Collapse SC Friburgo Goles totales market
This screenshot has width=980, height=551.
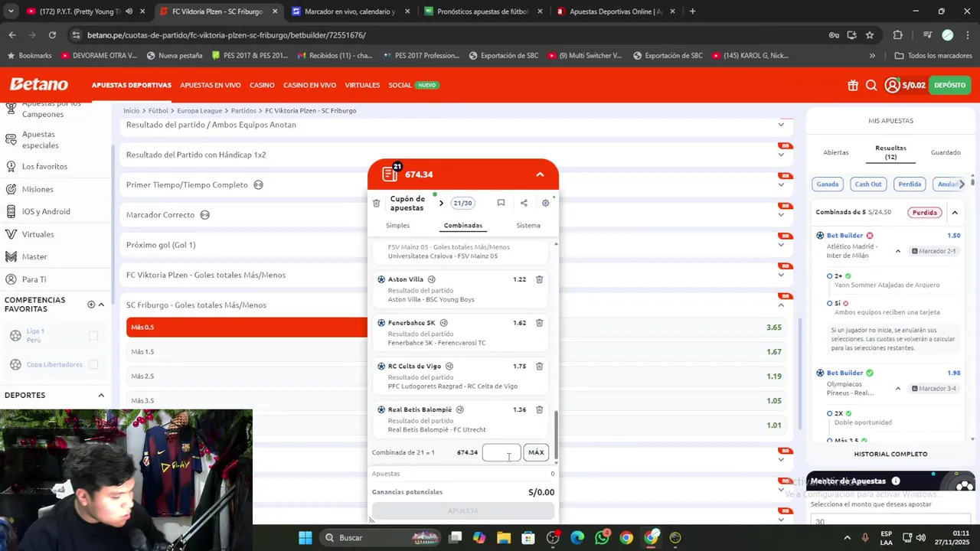[781, 305]
